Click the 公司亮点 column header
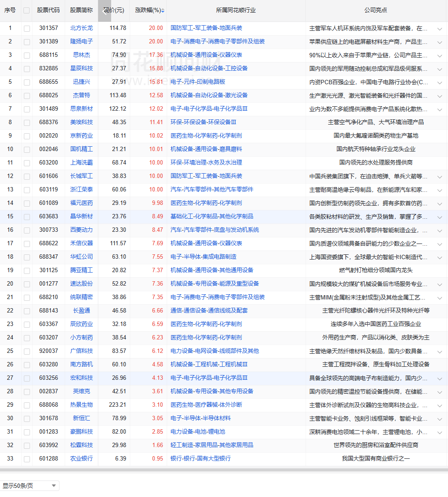 pyautogui.click(x=376, y=10)
